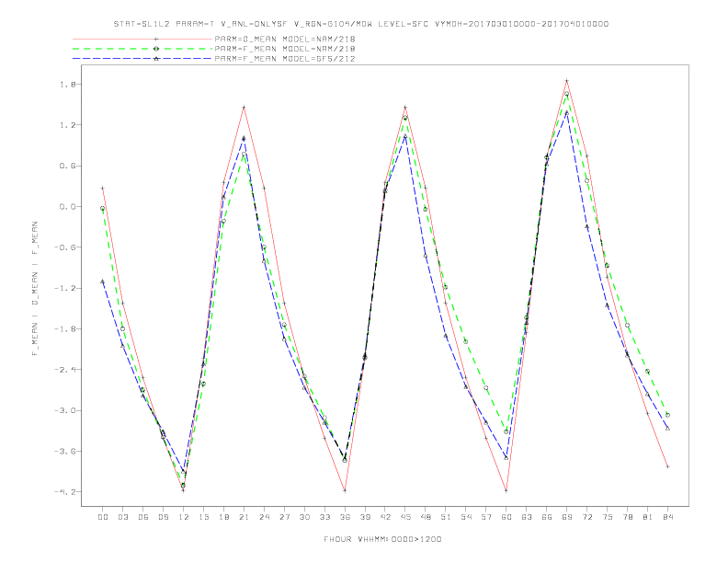Click x-axis tick label 36
Viewport: 728px width, 563px height.
[345, 517]
